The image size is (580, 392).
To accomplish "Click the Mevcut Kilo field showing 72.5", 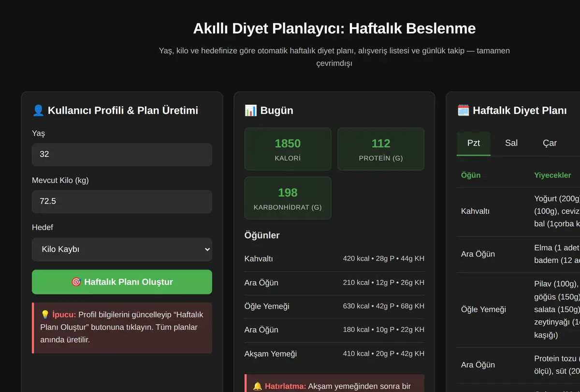I will point(122,202).
